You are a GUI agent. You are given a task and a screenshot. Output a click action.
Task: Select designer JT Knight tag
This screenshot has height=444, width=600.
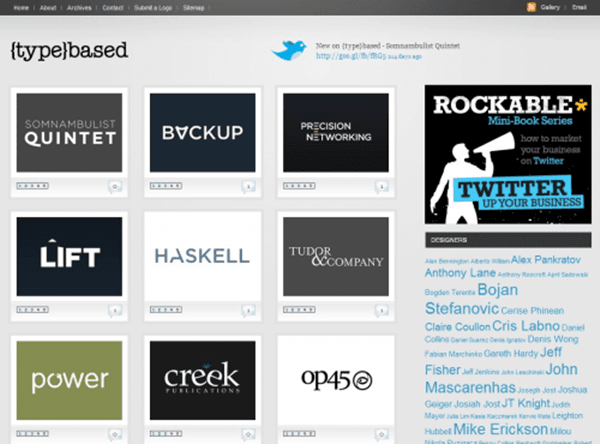coord(526,403)
